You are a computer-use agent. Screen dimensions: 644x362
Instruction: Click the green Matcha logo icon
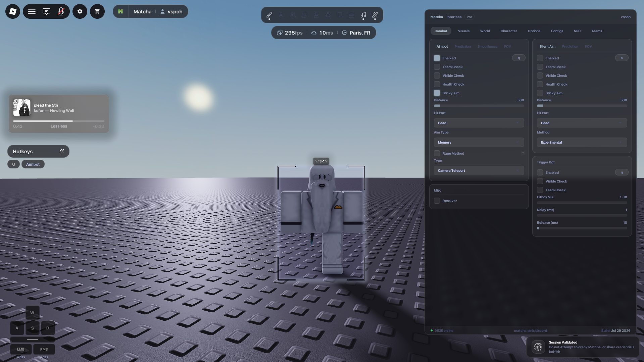[120, 11]
